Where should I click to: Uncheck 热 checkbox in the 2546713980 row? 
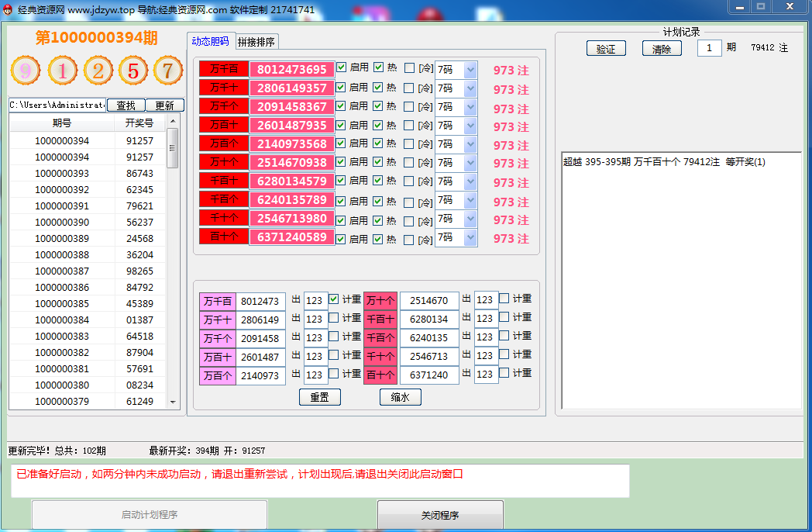(378, 219)
